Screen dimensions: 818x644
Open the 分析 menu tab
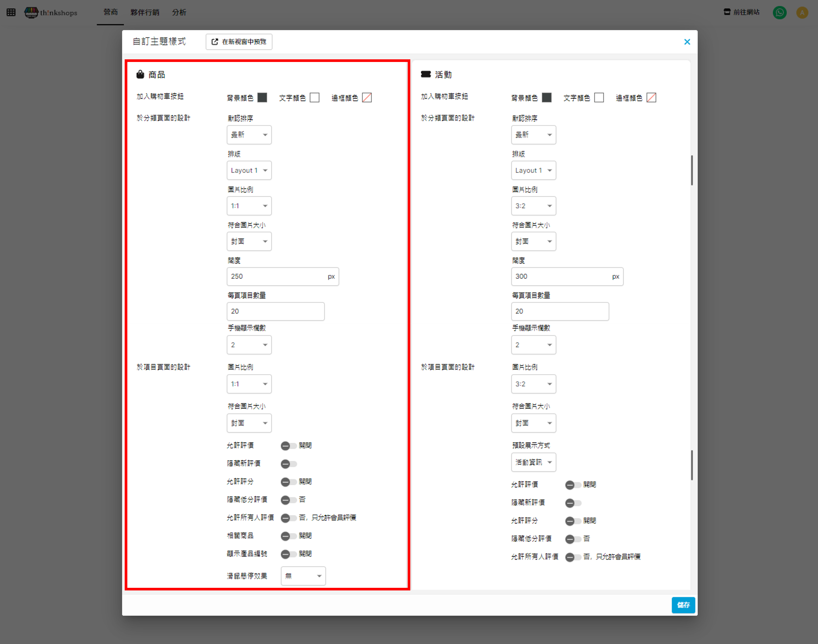pos(179,12)
